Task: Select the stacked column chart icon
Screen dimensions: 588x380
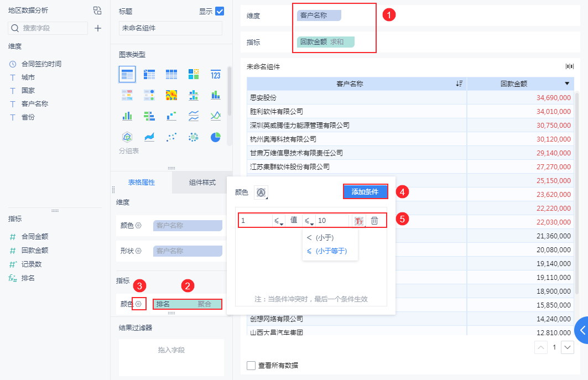Action: point(216,95)
